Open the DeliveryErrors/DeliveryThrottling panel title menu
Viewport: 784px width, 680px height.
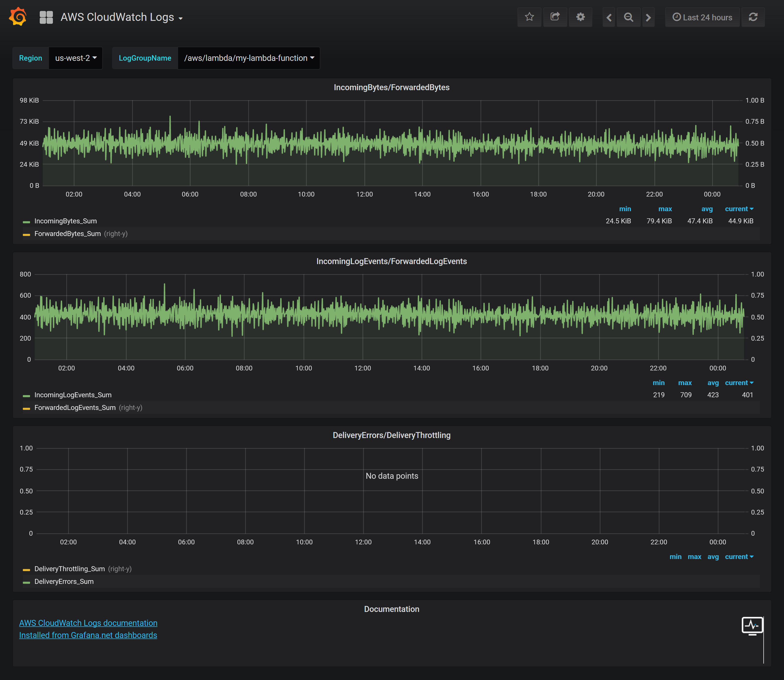[391, 435]
